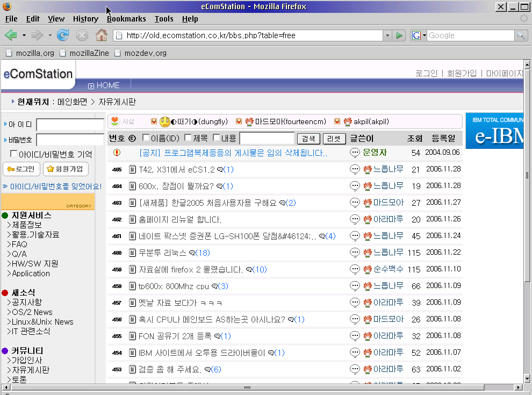Open the search engine selector dropdown
Image resolution: width=532 pixels, height=395 pixels.
pos(424,35)
